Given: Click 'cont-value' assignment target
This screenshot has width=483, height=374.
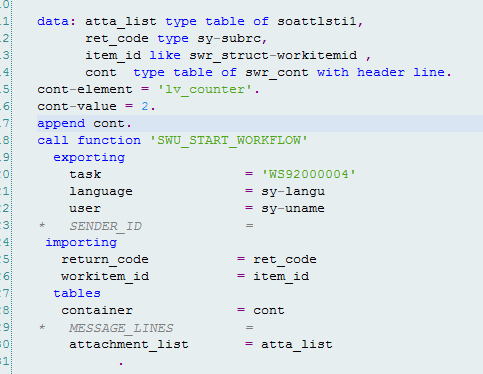Looking at the screenshot, I should tap(77, 106).
